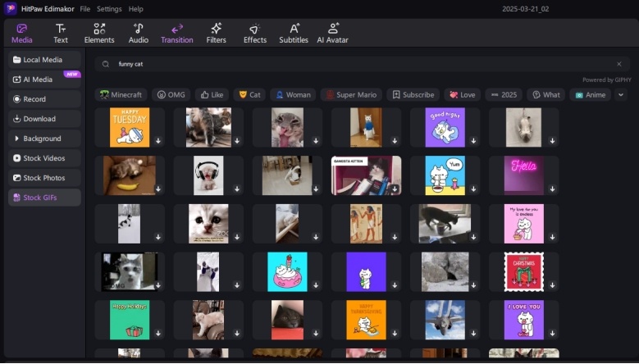
Task: Download the Happy Tuesday GIF
Action: pyautogui.click(x=158, y=141)
